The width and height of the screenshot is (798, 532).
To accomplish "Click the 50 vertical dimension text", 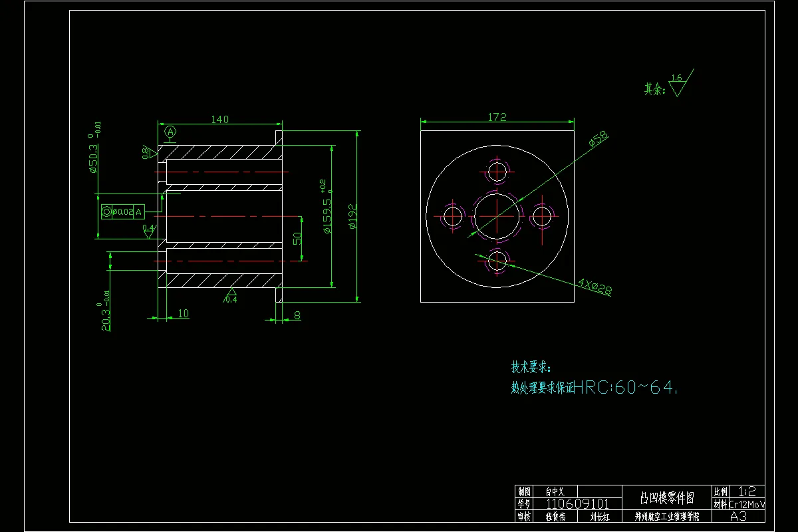I will pyautogui.click(x=297, y=238).
